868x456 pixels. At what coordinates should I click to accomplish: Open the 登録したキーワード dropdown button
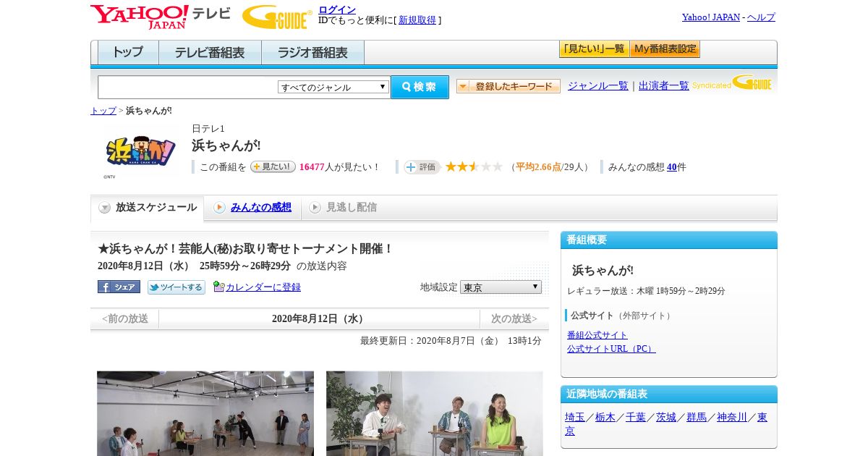(509, 86)
